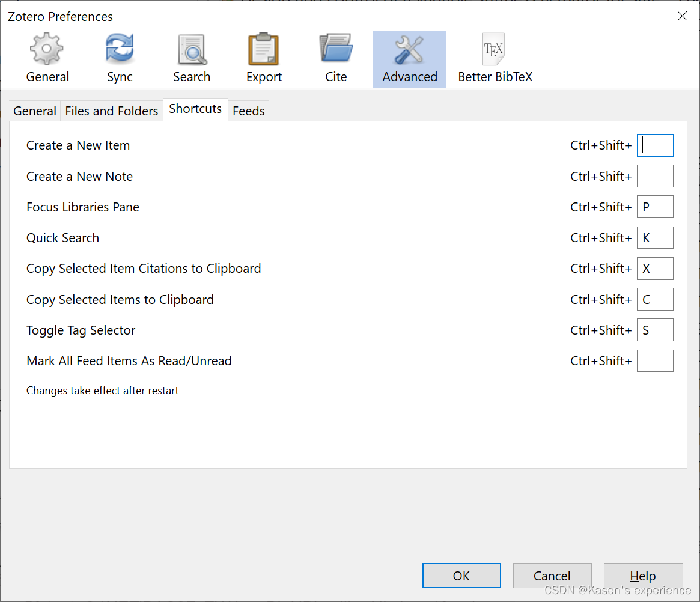The image size is (700, 602).
Task: Click the 'Create a New Item' label
Action: (78, 145)
